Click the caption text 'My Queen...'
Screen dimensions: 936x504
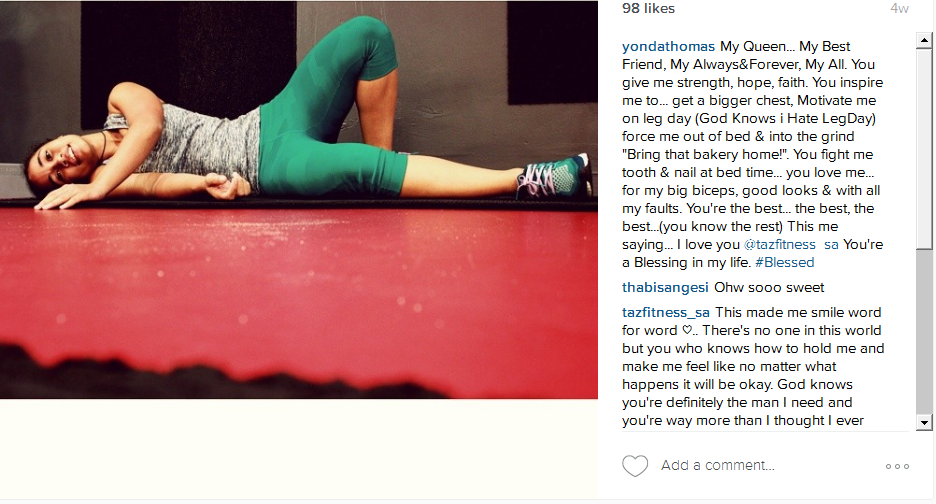point(753,47)
